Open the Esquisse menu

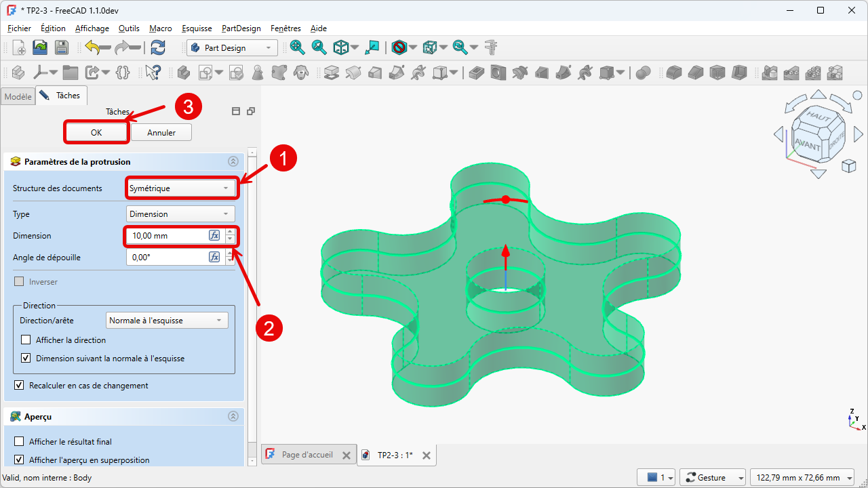197,28
